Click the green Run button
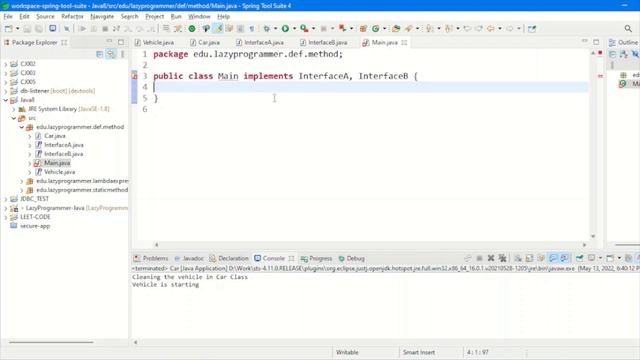Viewport: 640px width, 360px height. (285, 29)
